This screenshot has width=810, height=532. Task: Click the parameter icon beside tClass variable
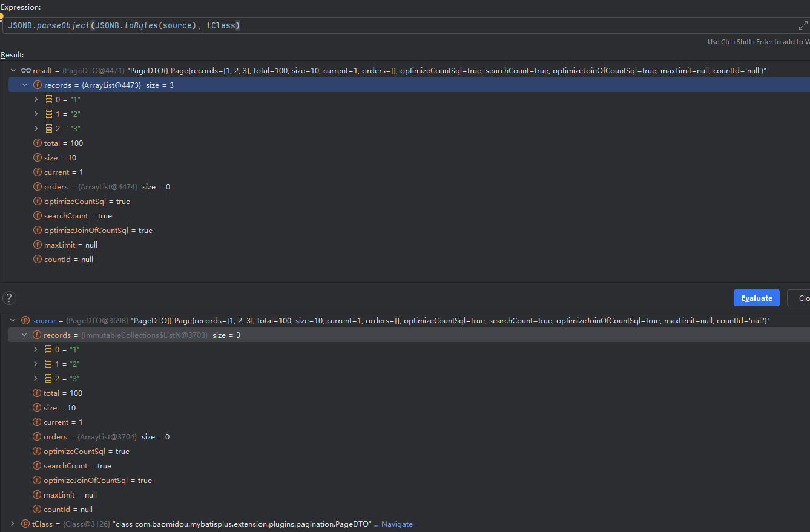pos(25,524)
